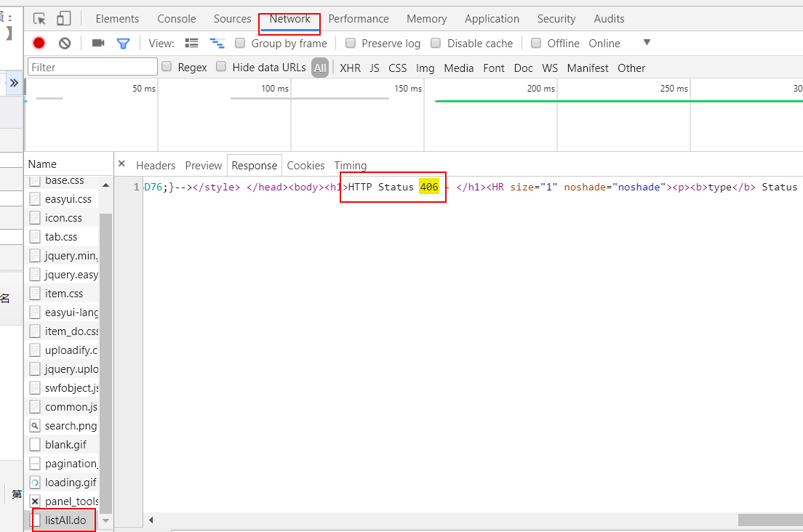Viewport: 803px width, 532px height.
Task: Open the Headers detail tab
Action: tap(156, 165)
